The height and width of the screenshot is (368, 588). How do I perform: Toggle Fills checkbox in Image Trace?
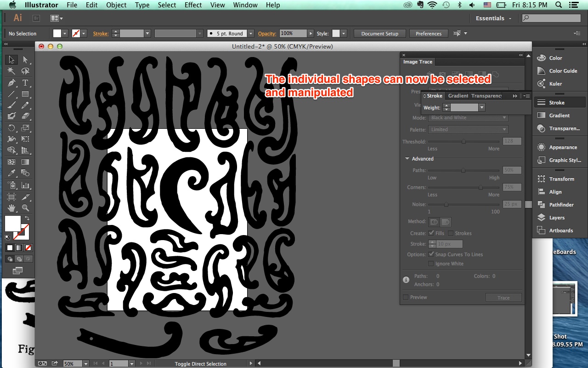(x=431, y=233)
